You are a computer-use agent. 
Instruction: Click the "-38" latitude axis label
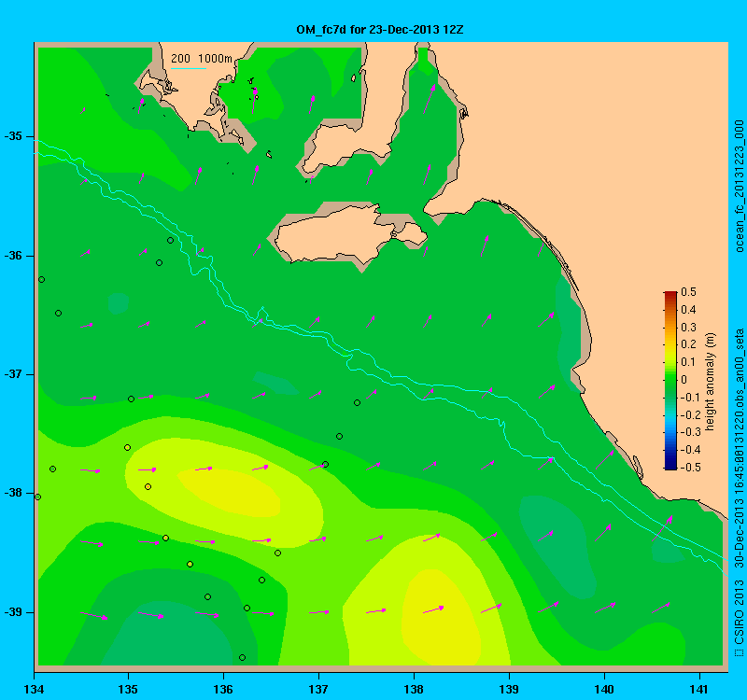[x=13, y=494]
